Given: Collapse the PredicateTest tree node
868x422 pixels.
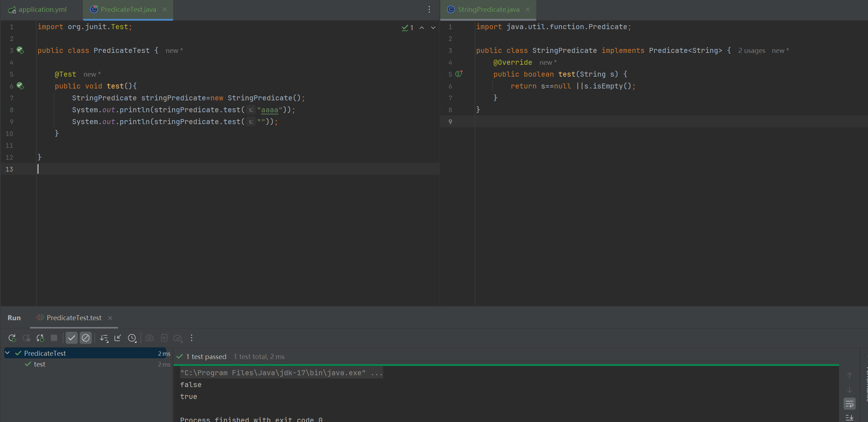Looking at the screenshot, I should click(x=8, y=353).
